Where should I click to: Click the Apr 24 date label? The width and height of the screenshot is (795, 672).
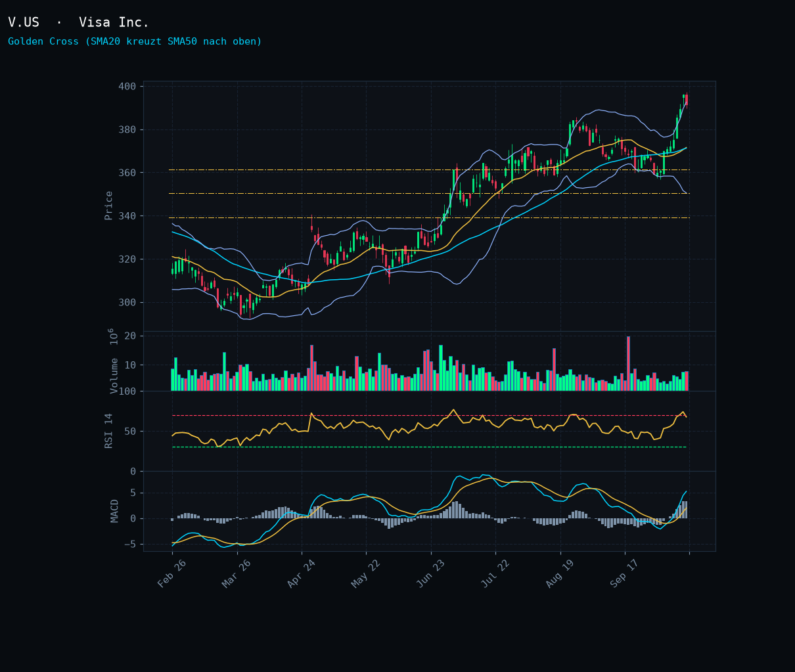pos(301,573)
